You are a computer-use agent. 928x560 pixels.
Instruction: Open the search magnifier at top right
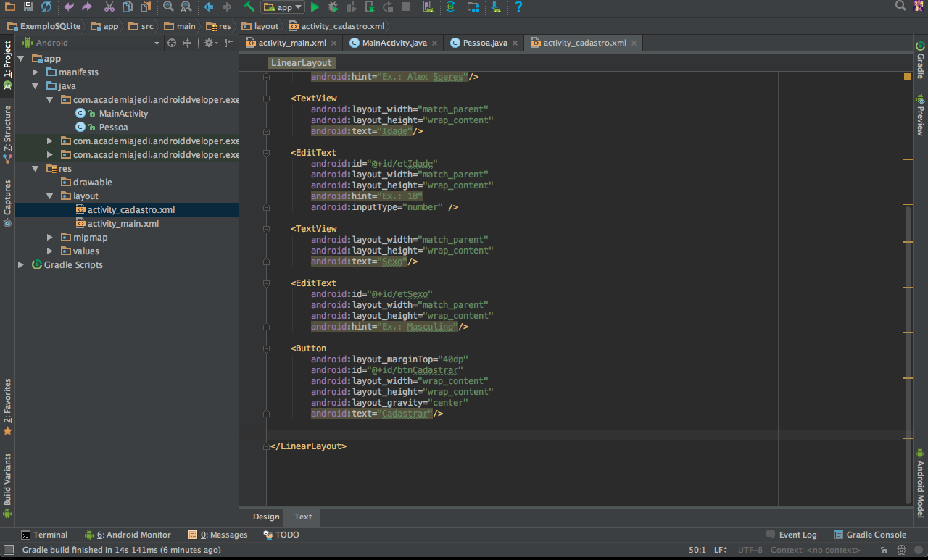tap(900, 7)
